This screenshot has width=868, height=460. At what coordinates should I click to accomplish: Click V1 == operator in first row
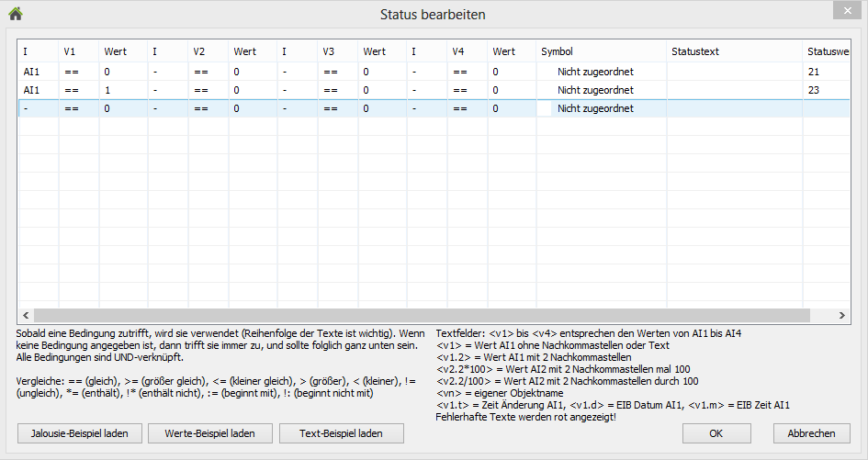pyautogui.click(x=79, y=72)
